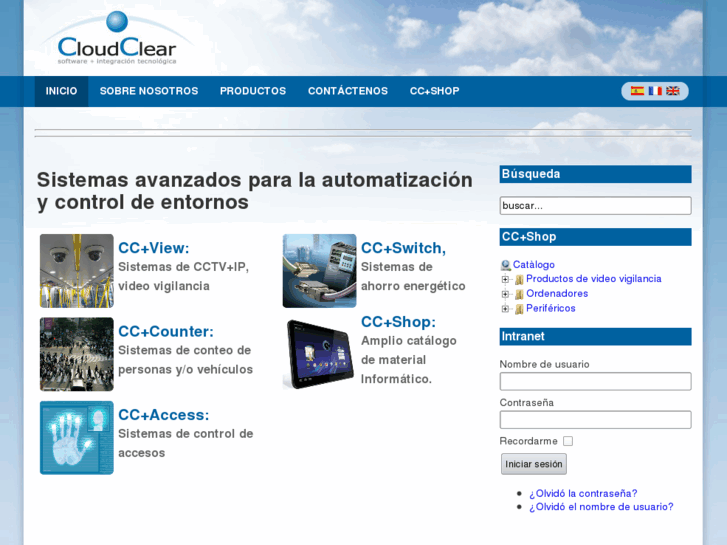
Task: Click the 'Sistemas avanzados para la automatización' heading
Action: tap(255, 191)
